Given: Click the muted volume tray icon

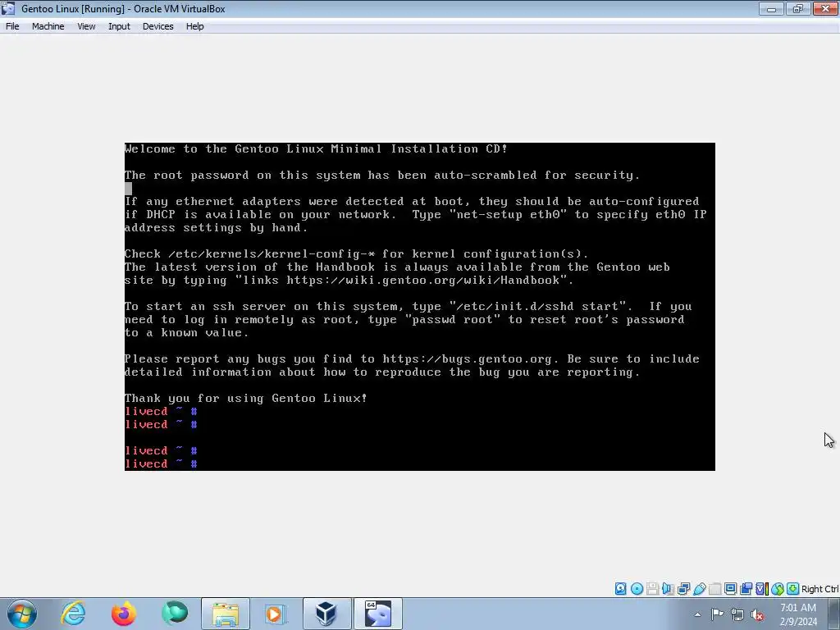Looking at the screenshot, I should point(757,614).
